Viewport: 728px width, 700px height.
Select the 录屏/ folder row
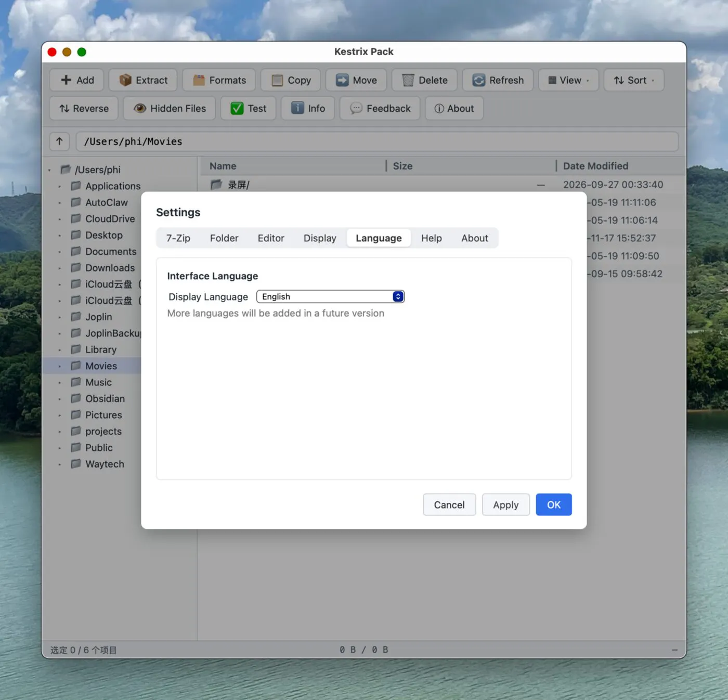pyautogui.click(x=443, y=185)
